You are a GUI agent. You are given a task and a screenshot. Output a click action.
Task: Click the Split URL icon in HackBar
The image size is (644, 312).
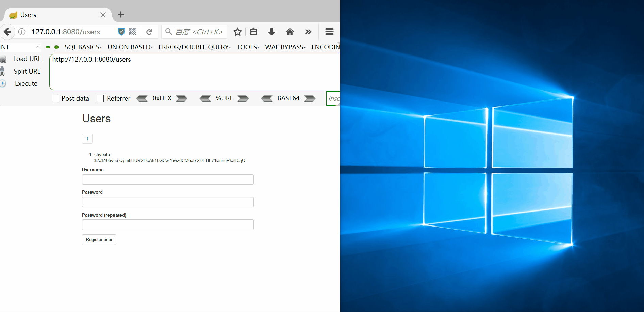point(3,71)
